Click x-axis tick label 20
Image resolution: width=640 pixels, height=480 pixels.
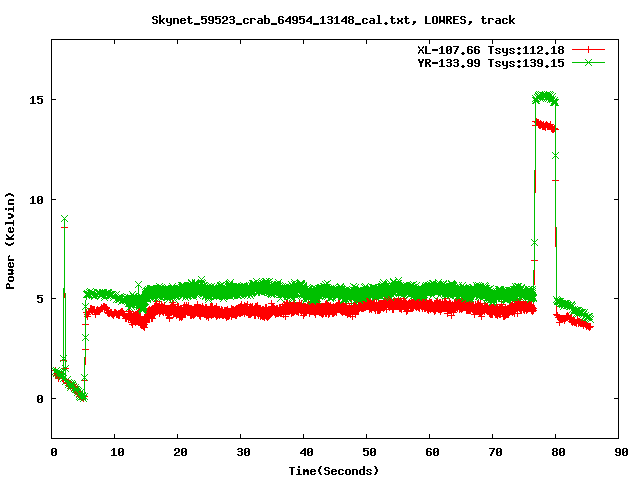click(x=180, y=452)
